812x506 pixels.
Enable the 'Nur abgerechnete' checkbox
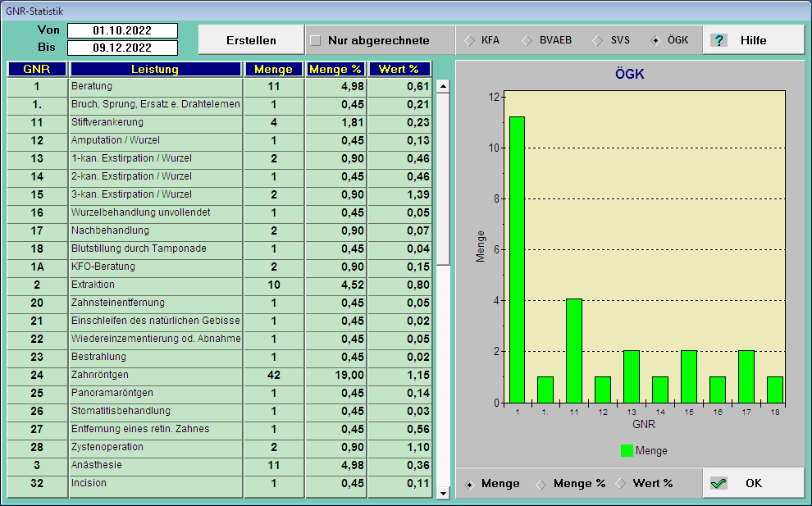[x=317, y=39]
